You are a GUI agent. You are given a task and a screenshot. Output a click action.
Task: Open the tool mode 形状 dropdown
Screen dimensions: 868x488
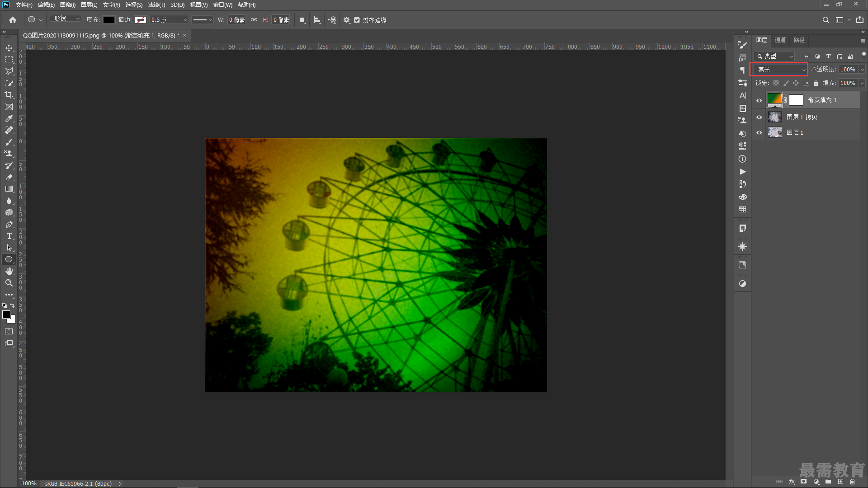[66, 19]
